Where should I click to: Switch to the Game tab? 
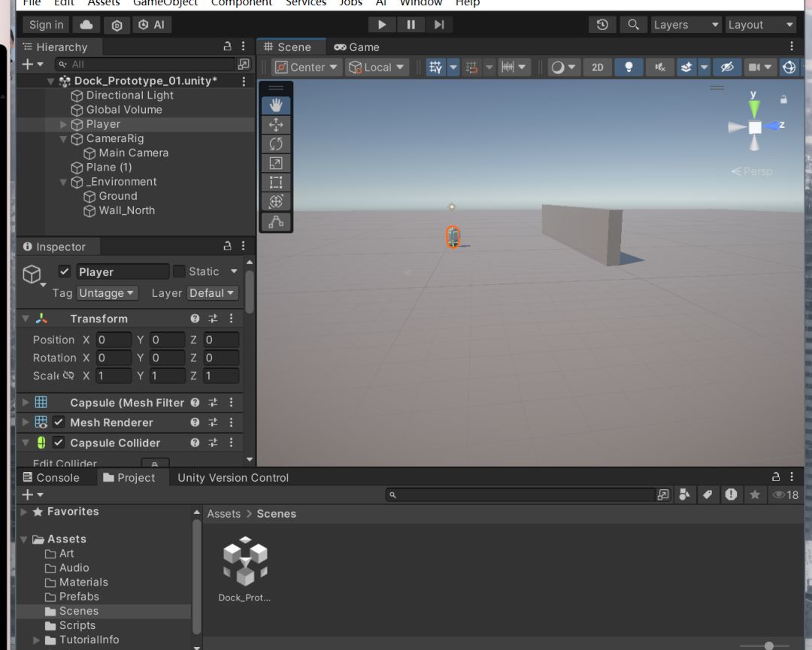[357, 47]
